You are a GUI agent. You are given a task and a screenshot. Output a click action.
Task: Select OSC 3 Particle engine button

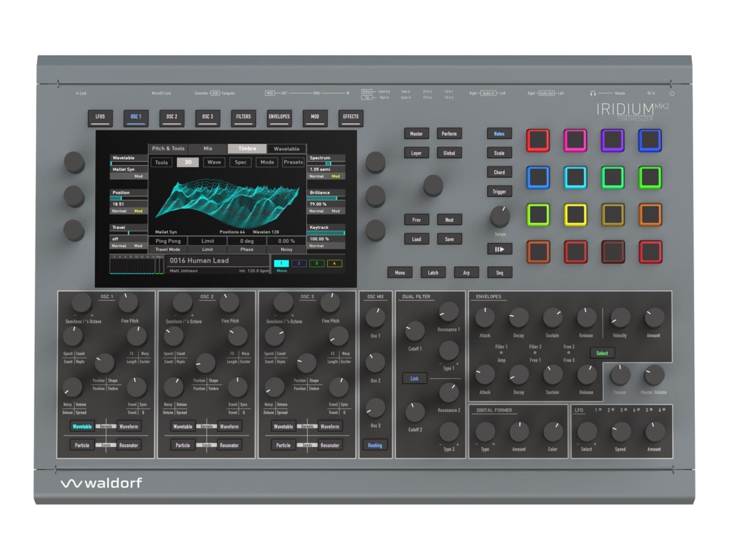click(x=283, y=445)
